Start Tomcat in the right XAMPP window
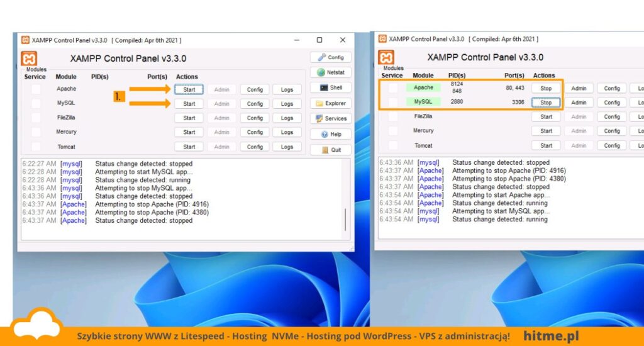The height and width of the screenshot is (346, 644). click(546, 145)
